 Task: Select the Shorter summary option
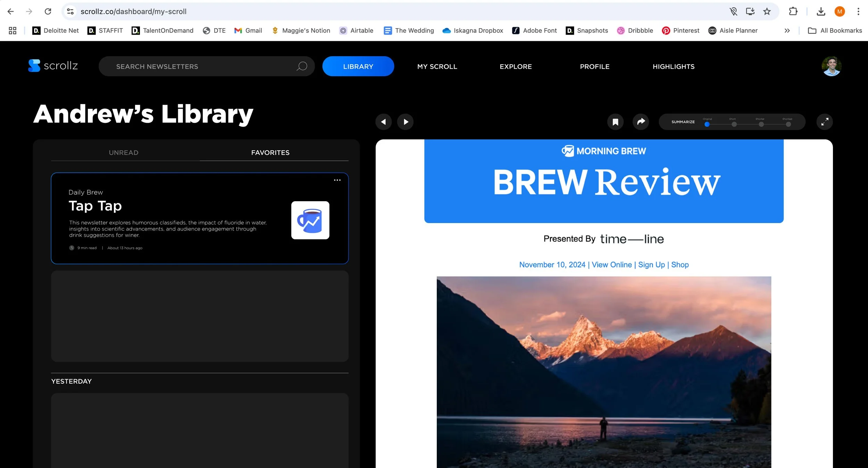(x=761, y=124)
